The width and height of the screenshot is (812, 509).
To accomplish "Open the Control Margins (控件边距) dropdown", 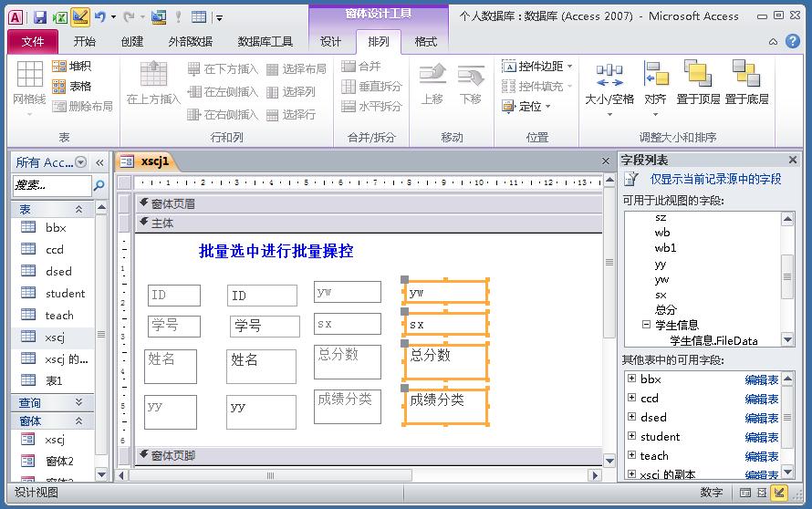I will click(536, 67).
